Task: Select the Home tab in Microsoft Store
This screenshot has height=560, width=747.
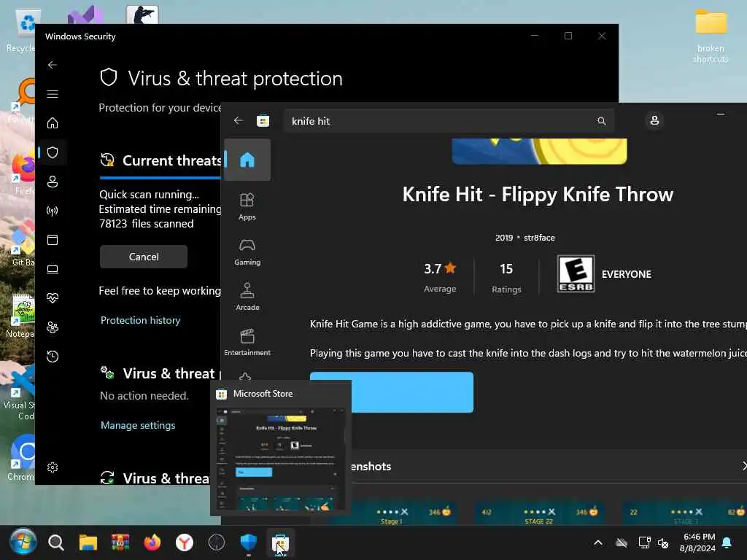Action: [x=247, y=160]
